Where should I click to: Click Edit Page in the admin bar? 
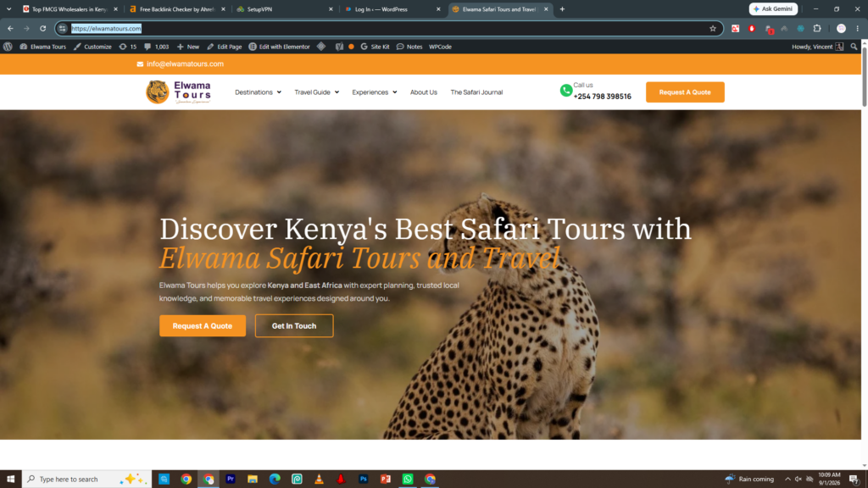(224, 47)
